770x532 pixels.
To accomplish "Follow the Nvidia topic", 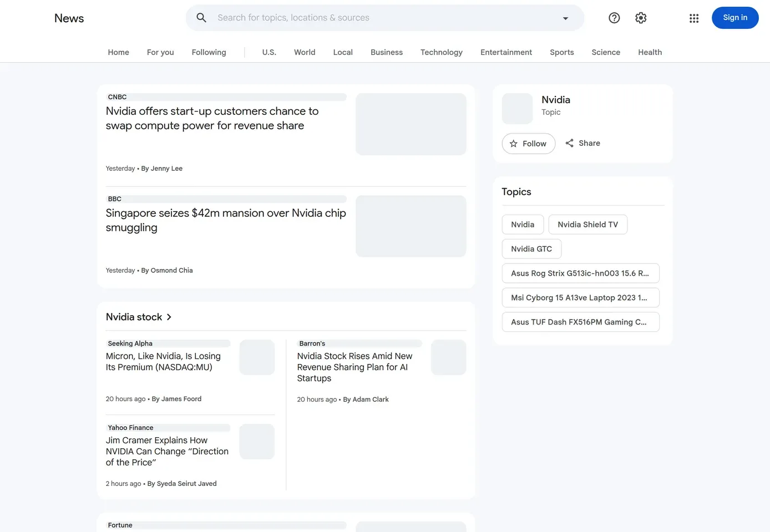I will pyautogui.click(x=529, y=144).
